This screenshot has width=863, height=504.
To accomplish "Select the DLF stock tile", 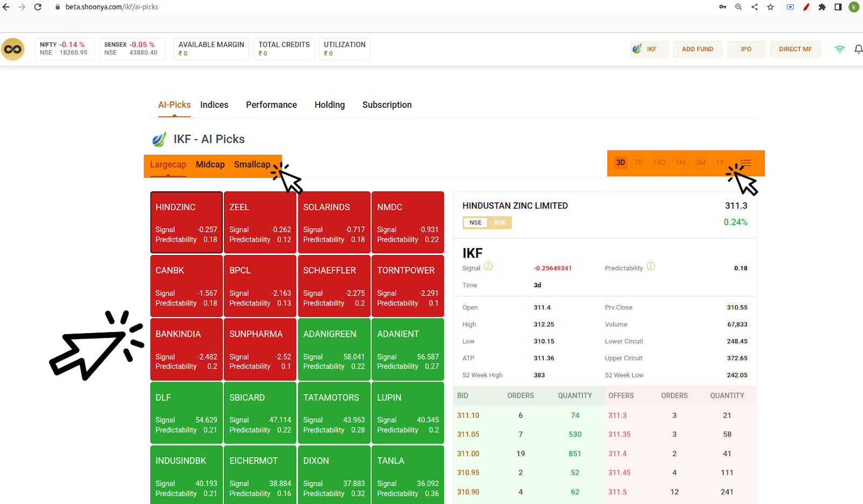I will (x=187, y=413).
